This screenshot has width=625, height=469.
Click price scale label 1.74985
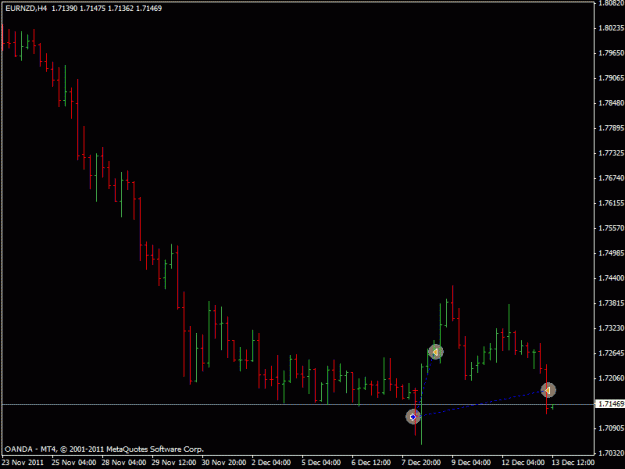click(611, 253)
